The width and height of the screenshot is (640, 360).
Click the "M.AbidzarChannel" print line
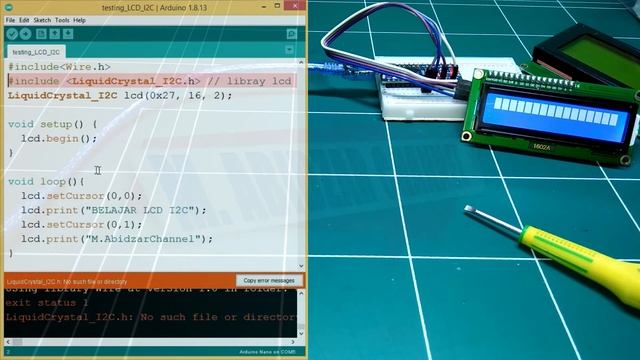[117, 239]
